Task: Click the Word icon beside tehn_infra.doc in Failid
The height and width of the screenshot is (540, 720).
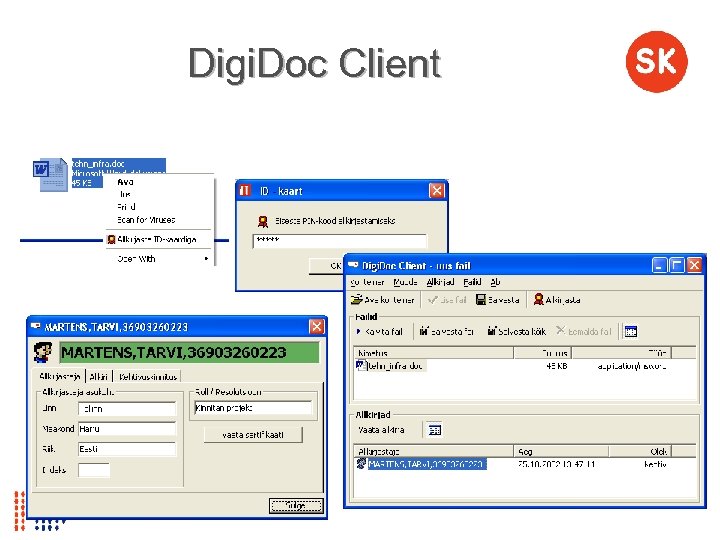Action: coord(361,366)
